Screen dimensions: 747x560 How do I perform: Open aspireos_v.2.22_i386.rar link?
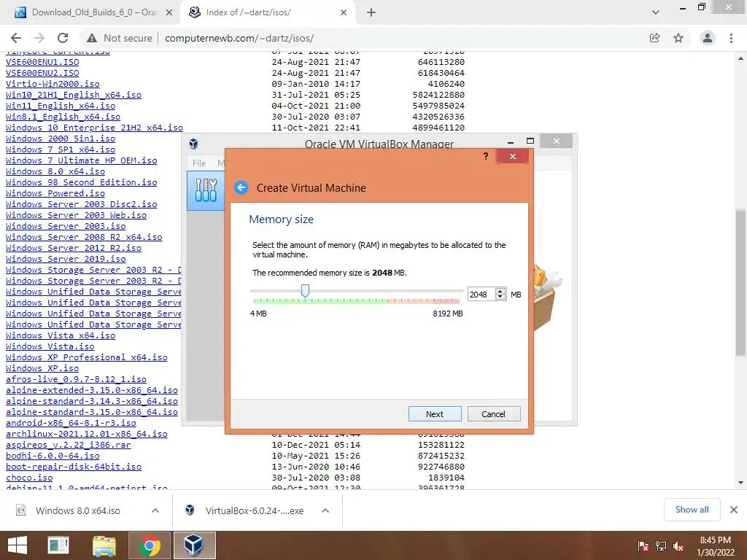68,445
